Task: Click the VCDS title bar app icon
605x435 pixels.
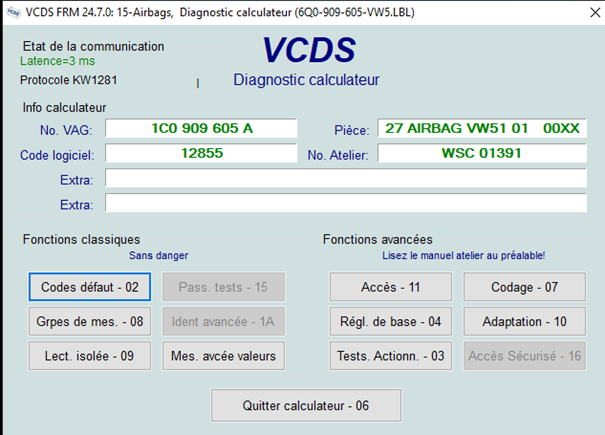Action: [x=14, y=12]
